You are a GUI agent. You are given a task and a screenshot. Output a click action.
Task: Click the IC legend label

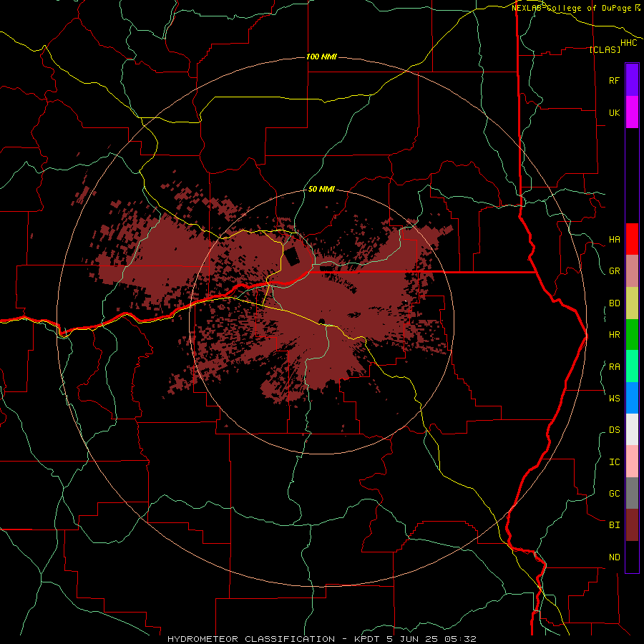614,462
